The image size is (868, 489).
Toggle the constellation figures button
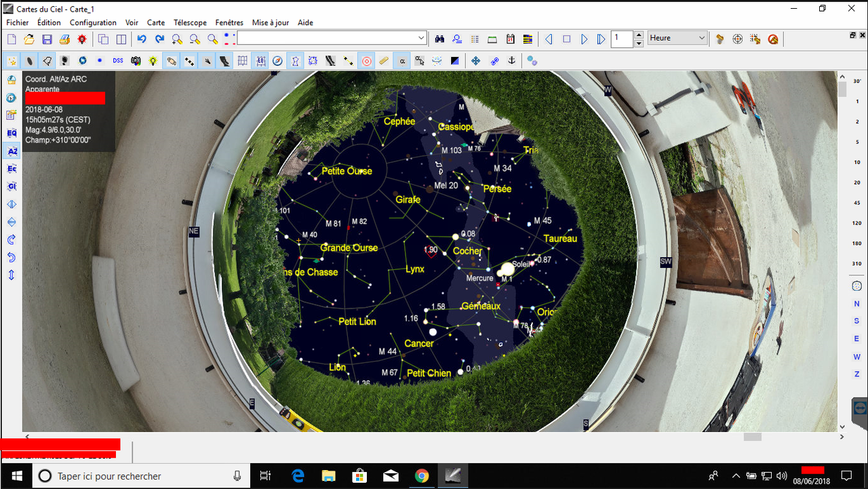tap(295, 61)
